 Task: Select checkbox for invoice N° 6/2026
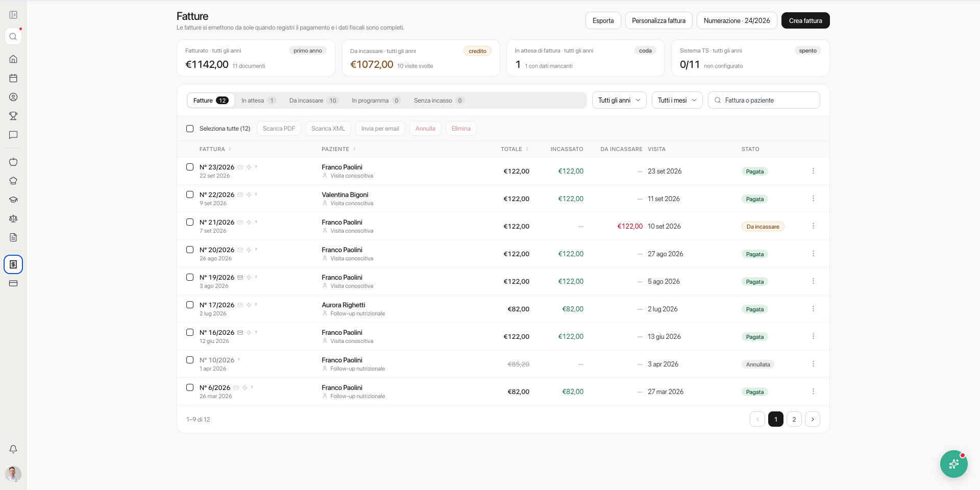pos(190,387)
